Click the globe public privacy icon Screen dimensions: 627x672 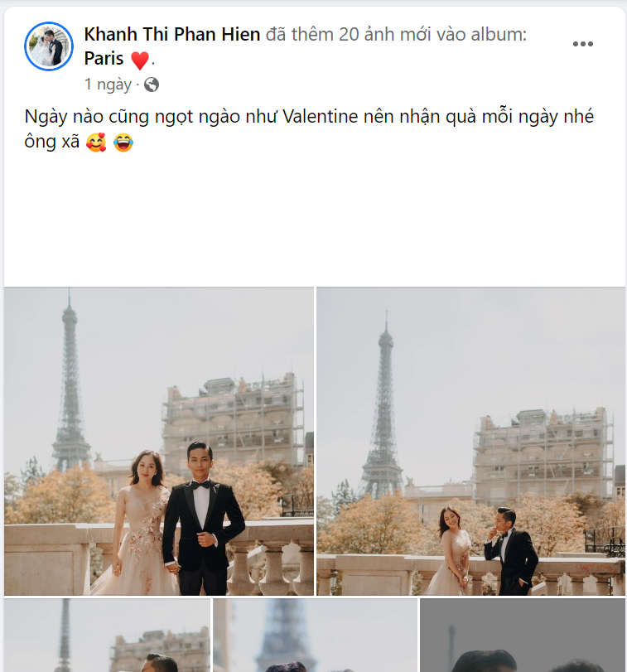(149, 84)
